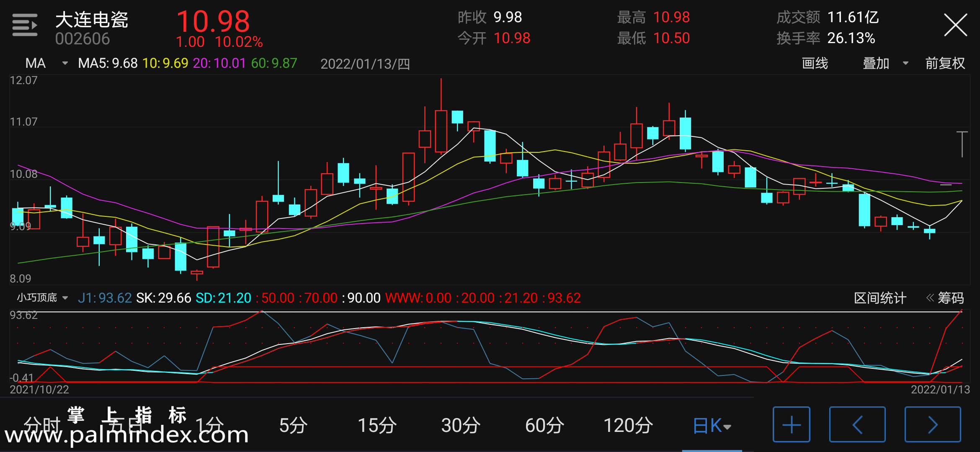The width and height of the screenshot is (980, 452).
Task: Open 区间统计 range statistics
Action: 880,298
